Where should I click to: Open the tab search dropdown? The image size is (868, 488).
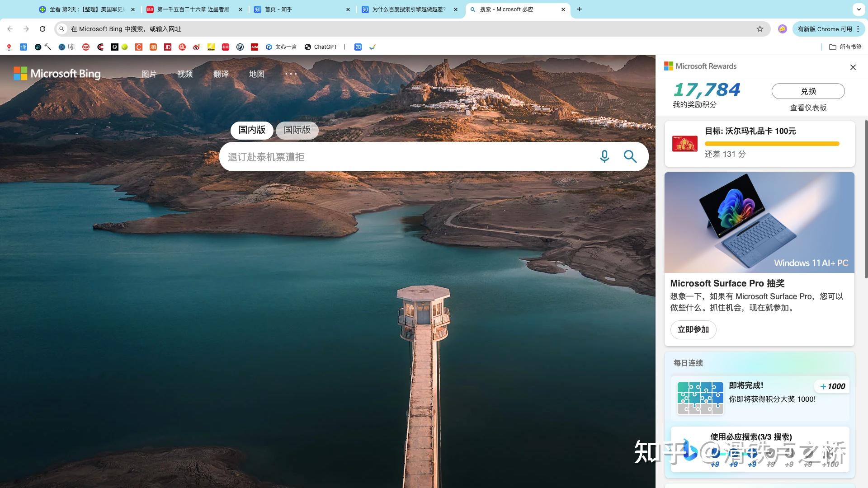point(859,9)
